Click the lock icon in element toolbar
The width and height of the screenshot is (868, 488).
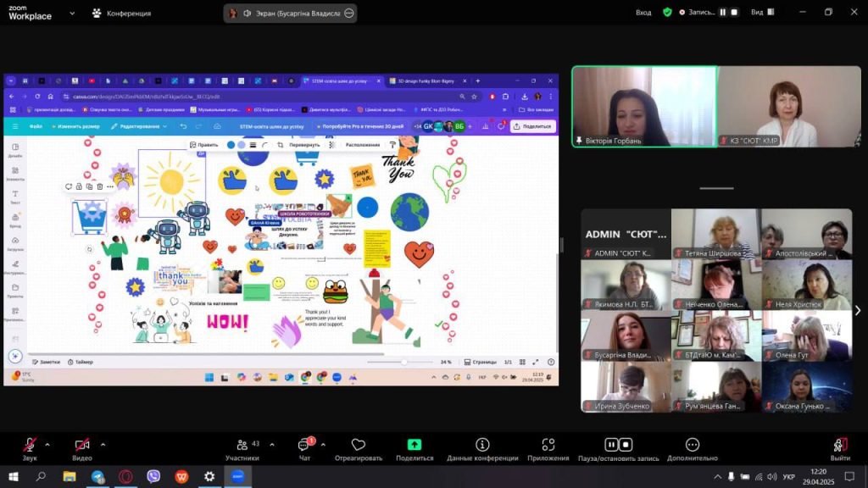click(x=79, y=186)
